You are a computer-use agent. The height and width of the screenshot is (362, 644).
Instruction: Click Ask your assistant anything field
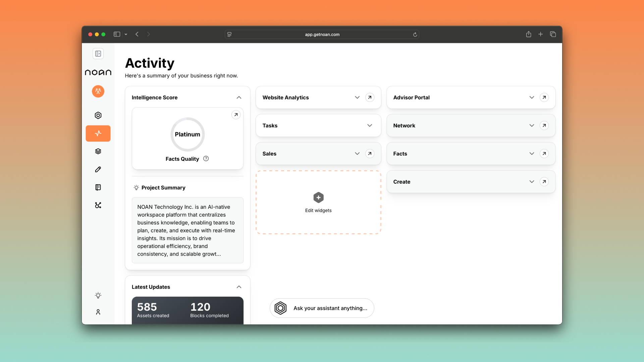tap(330, 308)
